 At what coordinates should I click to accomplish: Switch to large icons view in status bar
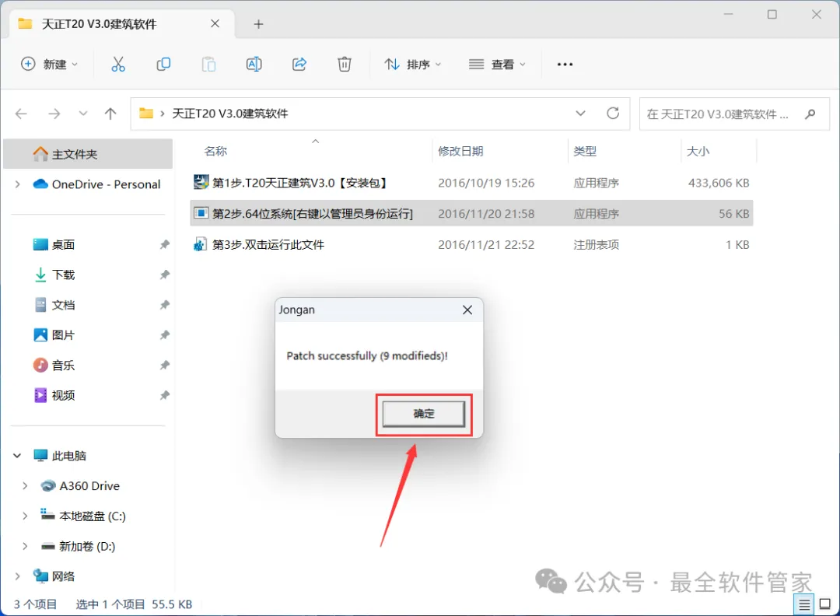[825, 605]
